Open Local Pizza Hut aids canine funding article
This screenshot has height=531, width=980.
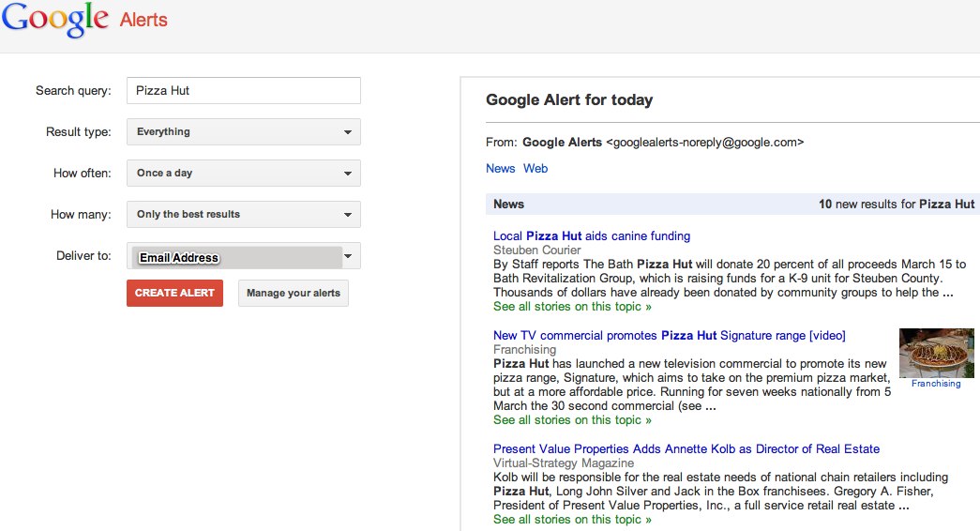tap(591, 235)
